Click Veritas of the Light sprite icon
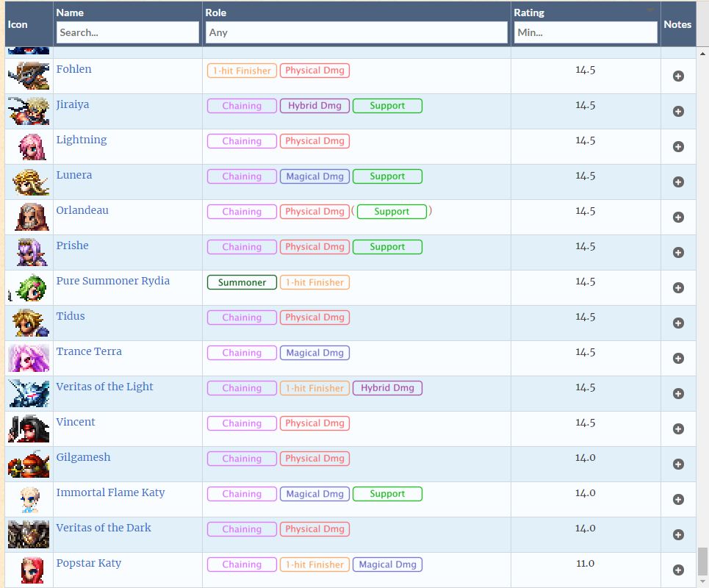This screenshot has height=588, width=709. pos(29,393)
